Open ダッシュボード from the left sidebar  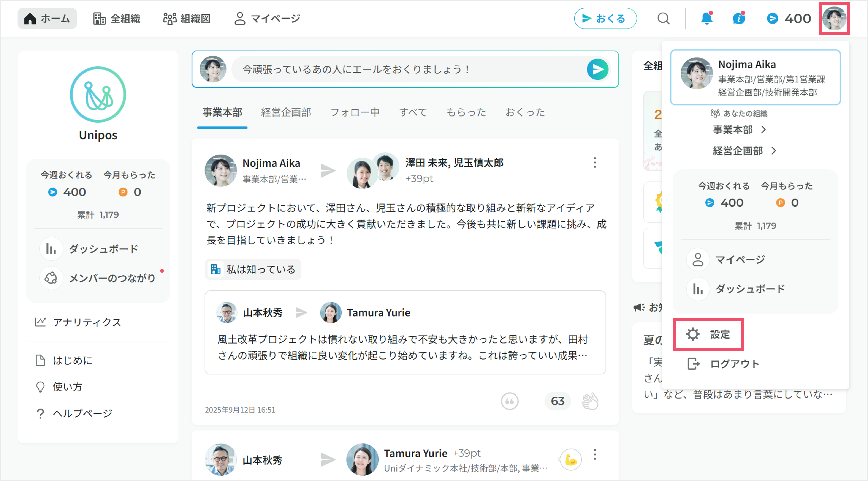pos(89,249)
